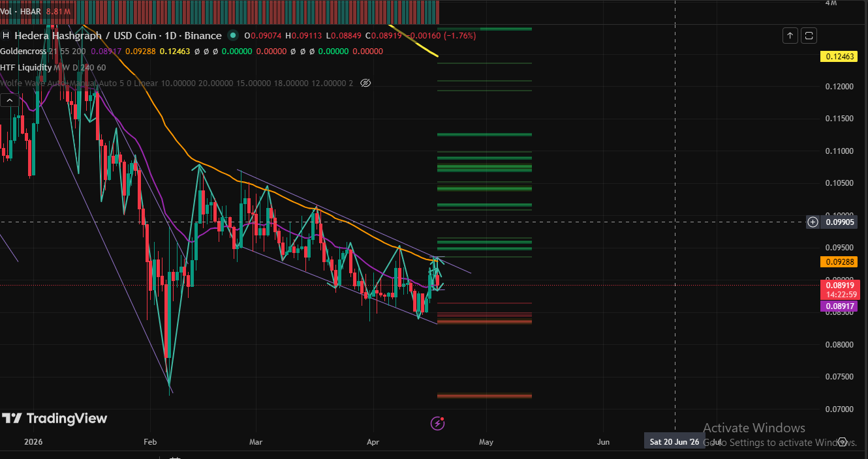Open chart settings via the bottom-right gear icon
This screenshot has width=868, height=459.
pyautogui.click(x=842, y=441)
